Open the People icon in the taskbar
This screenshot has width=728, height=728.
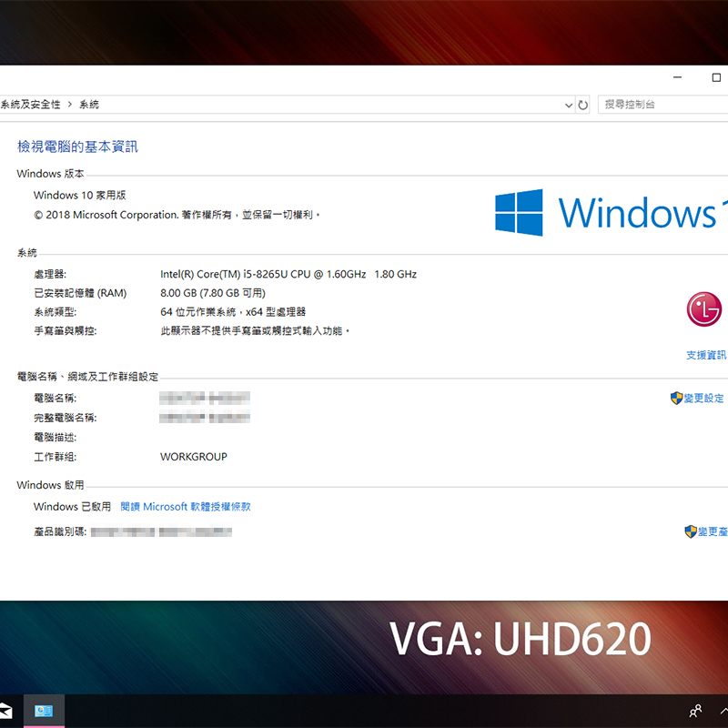coord(695,711)
